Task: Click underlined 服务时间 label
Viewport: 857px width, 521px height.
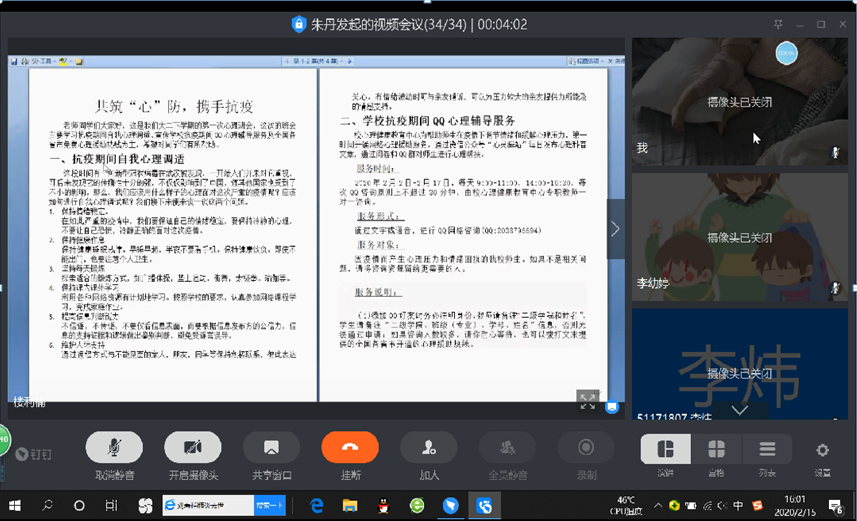Action: (x=375, y=168)
